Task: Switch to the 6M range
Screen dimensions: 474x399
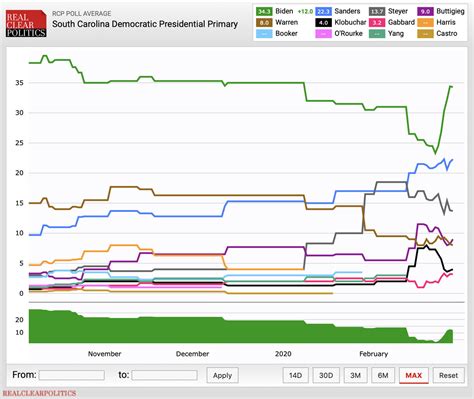Action: [x=383, y=375]
